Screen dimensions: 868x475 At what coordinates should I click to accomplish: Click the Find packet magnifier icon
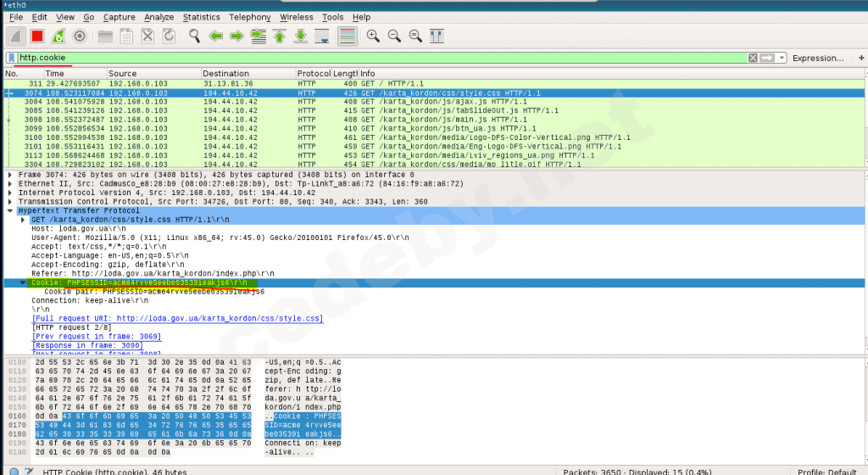pos(194,36)
